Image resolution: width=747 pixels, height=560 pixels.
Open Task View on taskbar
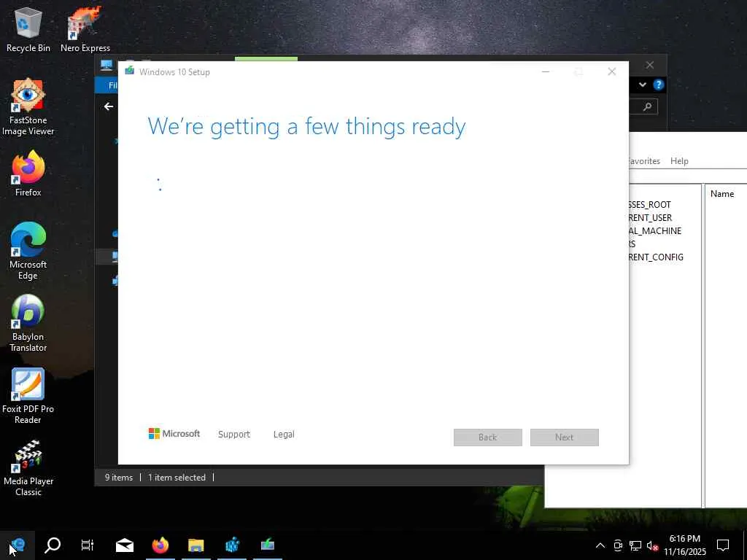[88, 545]
